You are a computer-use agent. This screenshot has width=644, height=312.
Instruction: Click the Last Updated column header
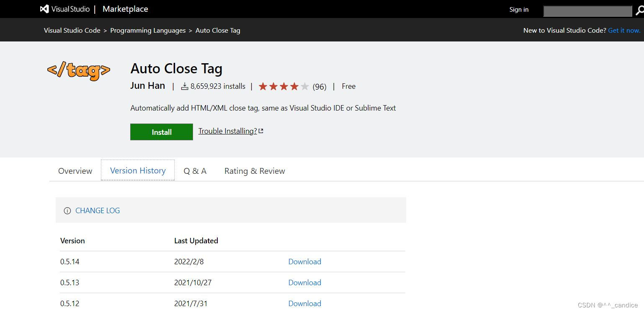pyautogui.click(x=196, y=241)
